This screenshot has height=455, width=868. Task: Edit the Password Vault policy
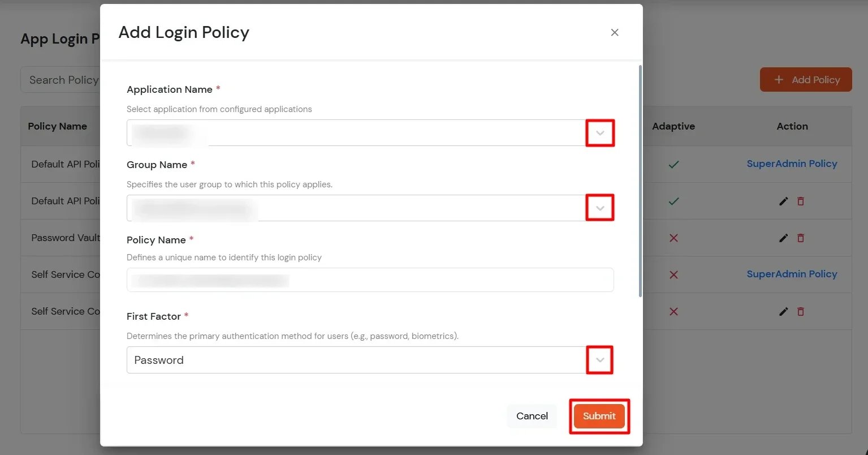pos(783,238)
